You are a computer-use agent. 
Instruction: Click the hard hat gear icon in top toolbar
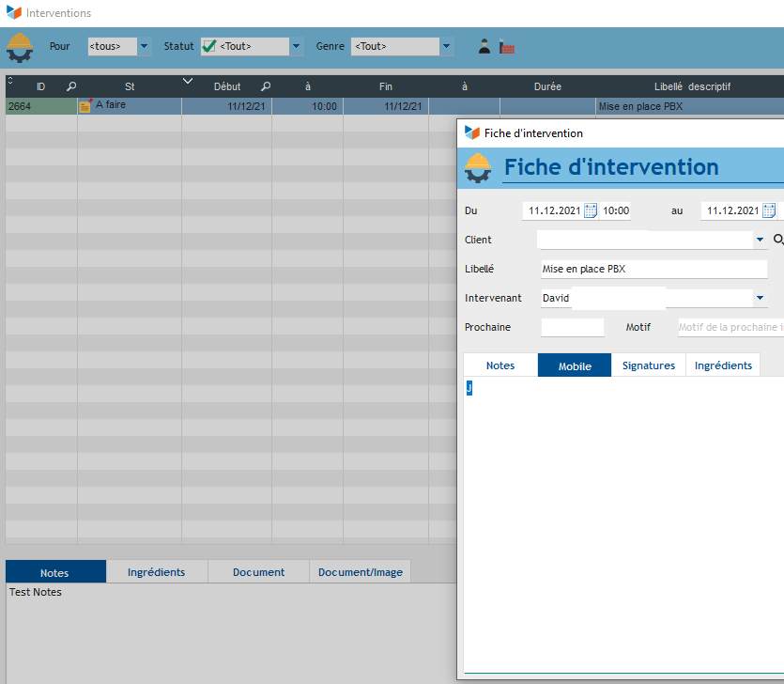(20, 46)
